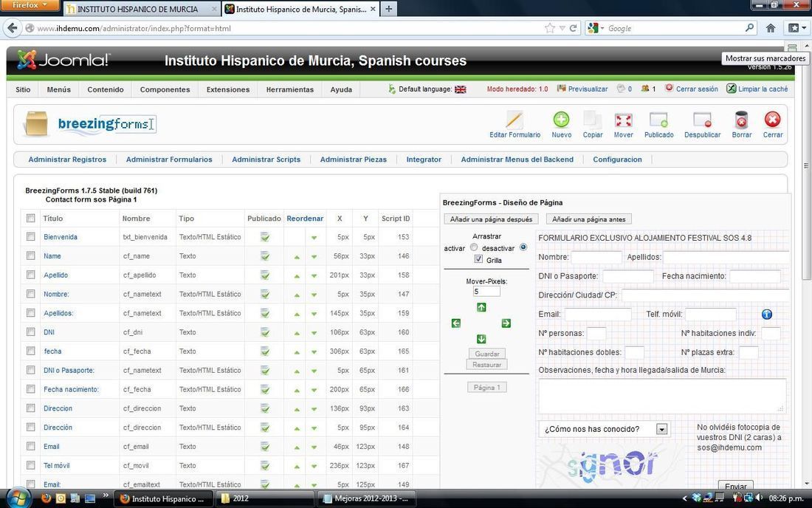Screen dimensions: 812x508
Task: Click the Joomla! logo
Action: [63, 60]
